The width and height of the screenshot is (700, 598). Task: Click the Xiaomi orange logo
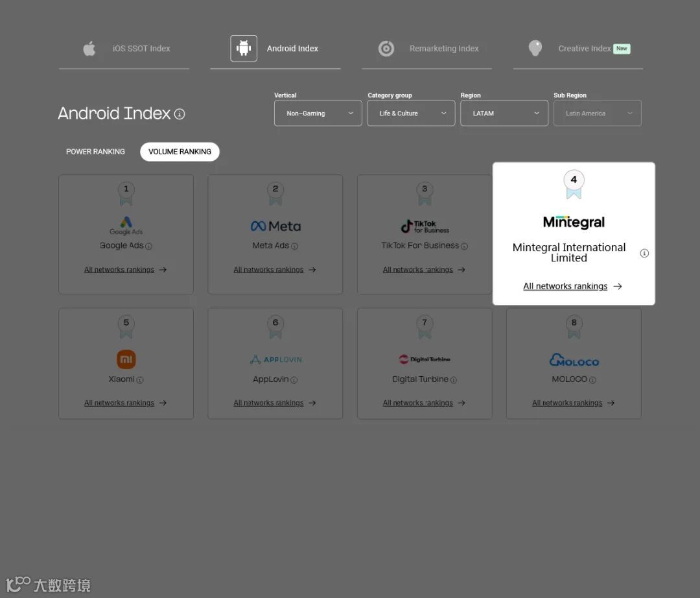126,359
